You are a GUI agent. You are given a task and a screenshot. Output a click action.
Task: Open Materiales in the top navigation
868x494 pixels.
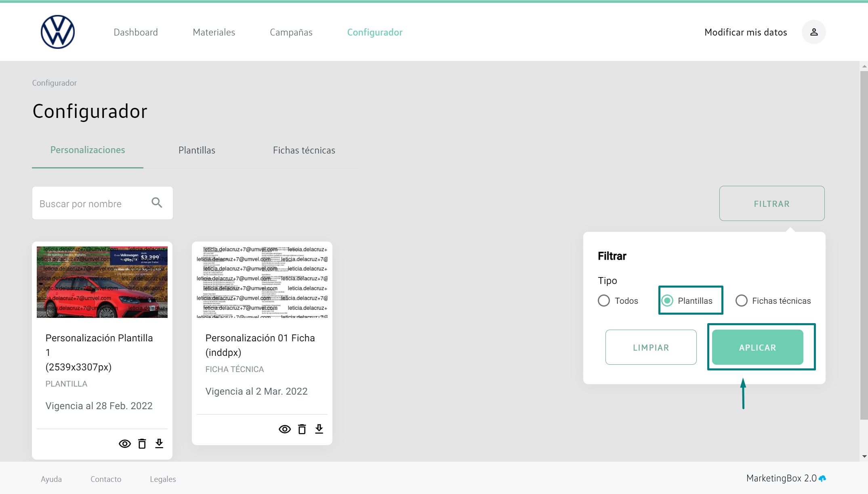click(214, 32)
